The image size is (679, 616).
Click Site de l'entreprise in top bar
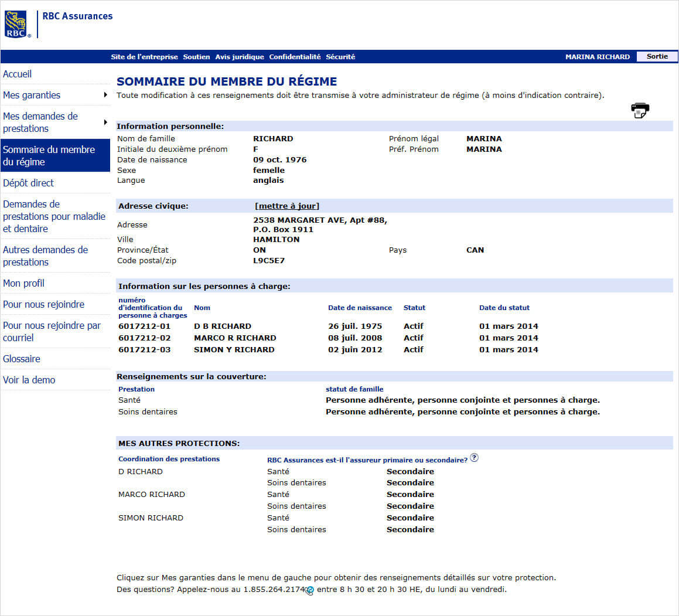(144, 57)
